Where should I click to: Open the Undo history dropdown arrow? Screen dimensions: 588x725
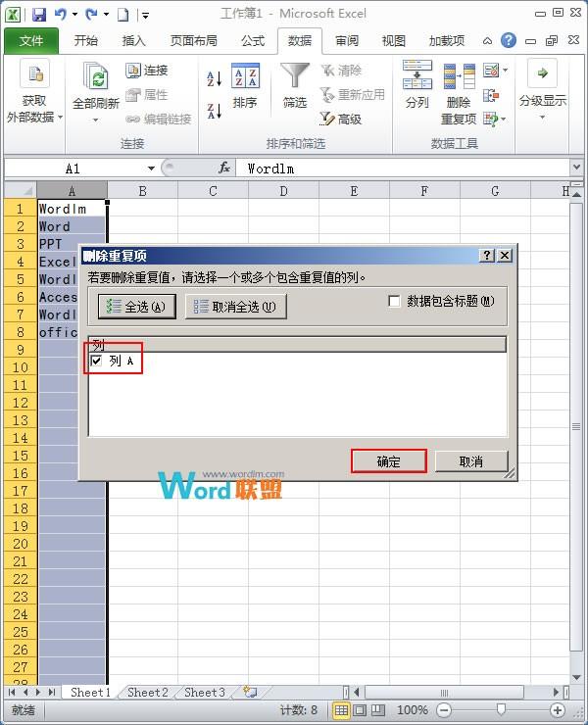click(74, 15)
